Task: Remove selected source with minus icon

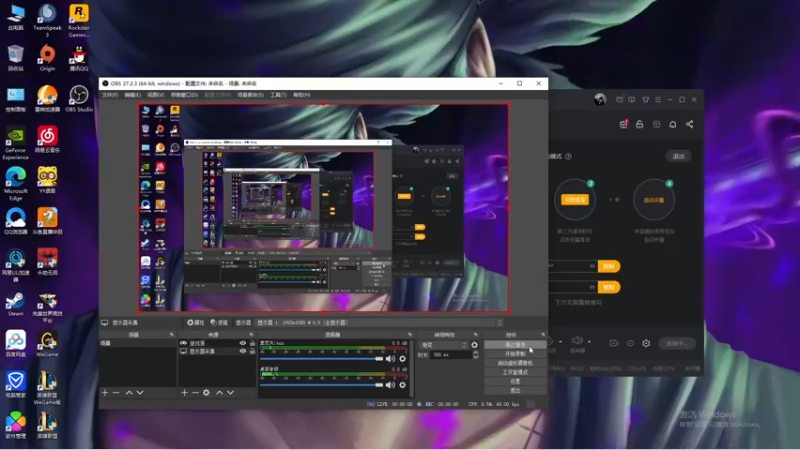Action: pyautogui.click(x=195, y=392)
